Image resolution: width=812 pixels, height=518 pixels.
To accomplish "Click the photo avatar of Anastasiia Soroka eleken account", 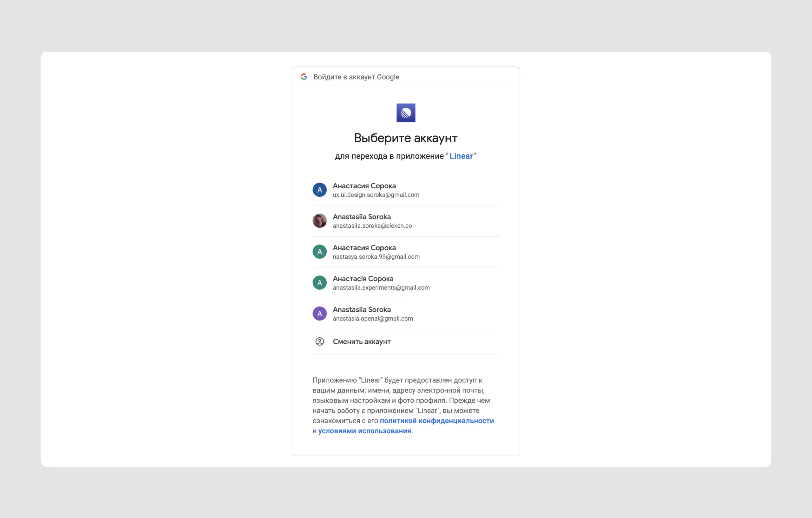I will pos(319,221).
